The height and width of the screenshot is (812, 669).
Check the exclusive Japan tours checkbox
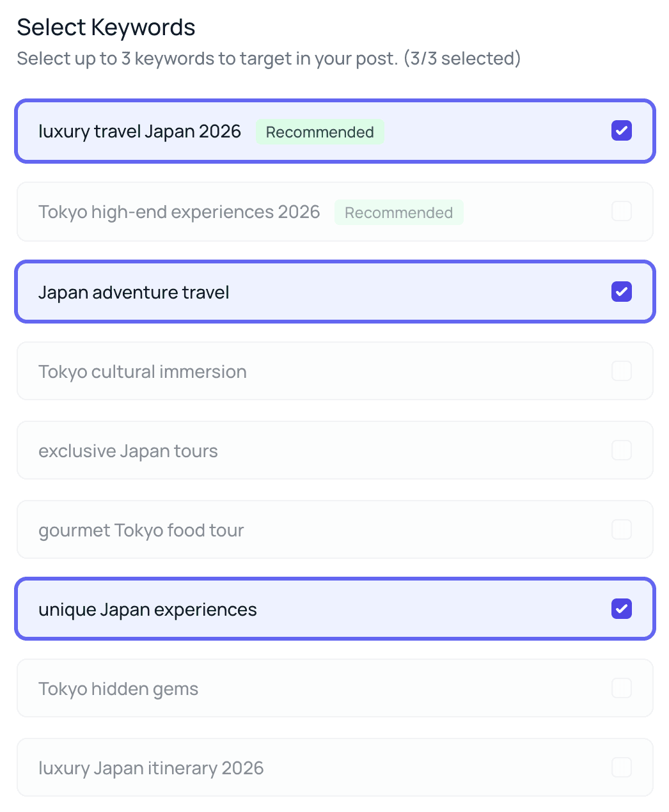(x=621, y=451)
